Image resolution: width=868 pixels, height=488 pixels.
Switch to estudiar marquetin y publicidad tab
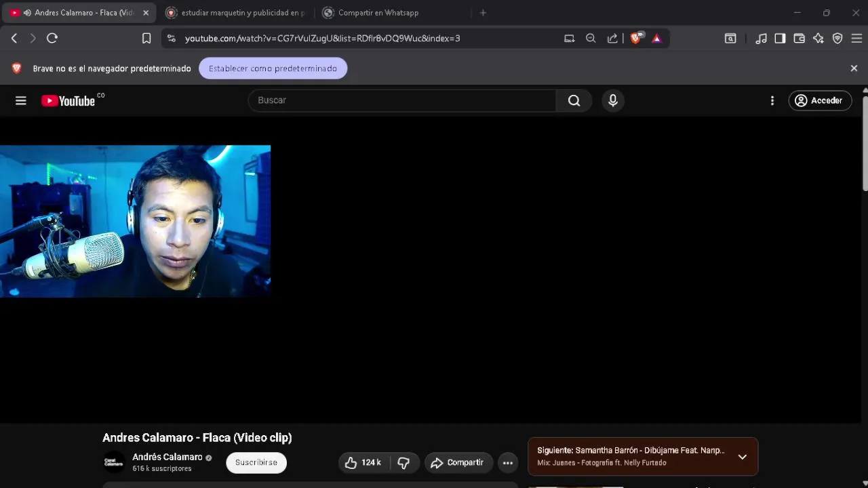(x=237, y=13)
